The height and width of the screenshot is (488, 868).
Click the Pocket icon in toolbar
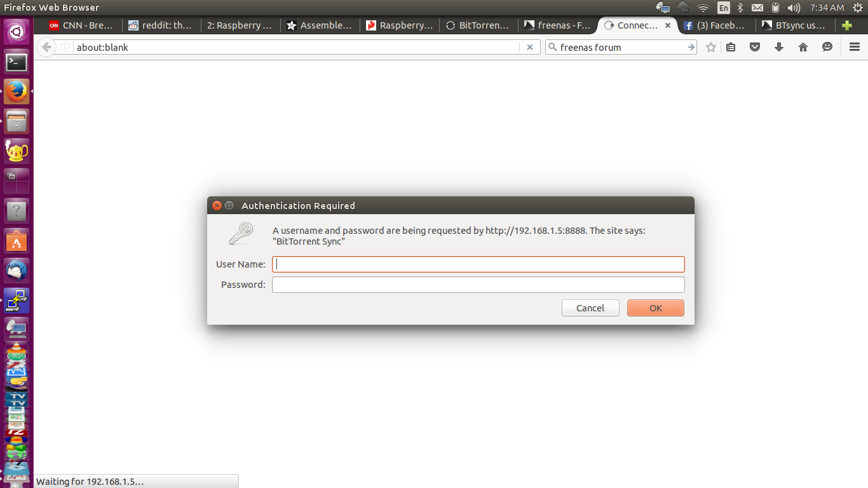pyautogui.click(x=755, y=47)
